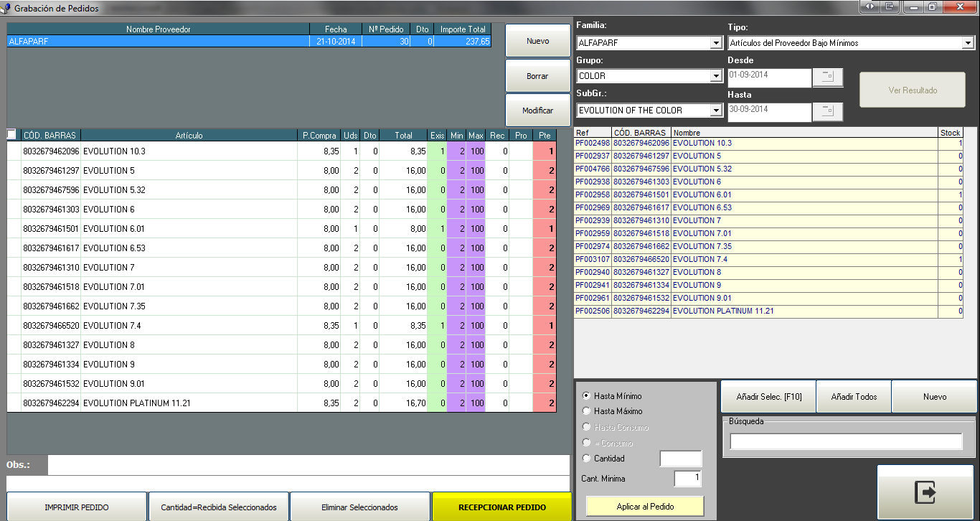
Task: Select EVOLUTION 10.3 line in order lines table
Action: [281, 151]
